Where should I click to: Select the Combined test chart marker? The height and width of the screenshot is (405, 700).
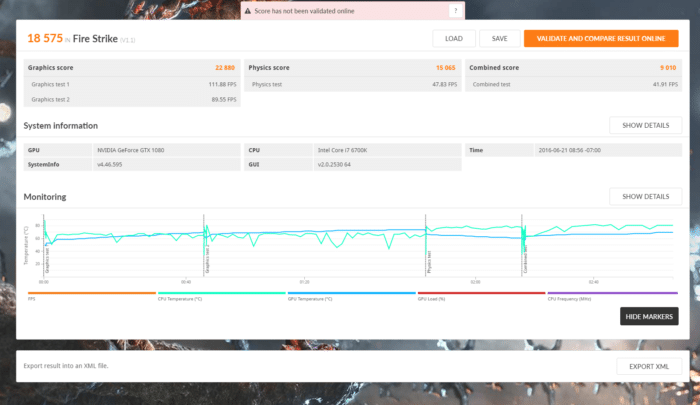525,259
